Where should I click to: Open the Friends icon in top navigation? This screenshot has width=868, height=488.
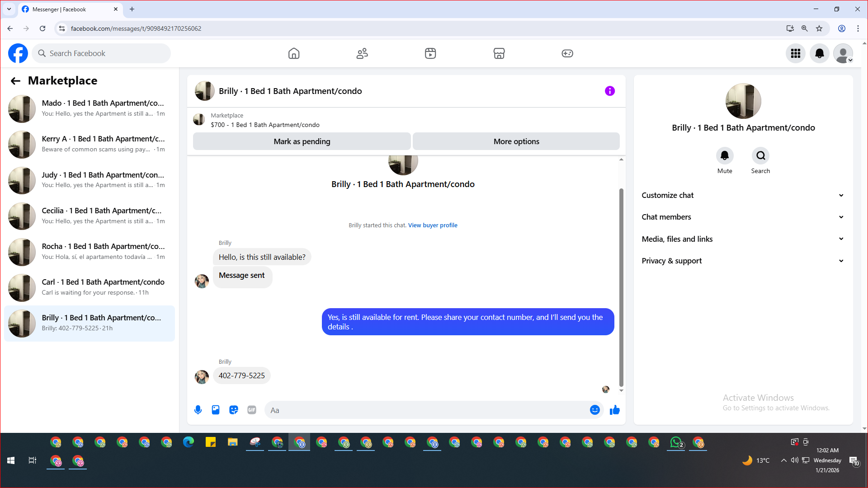362,53
